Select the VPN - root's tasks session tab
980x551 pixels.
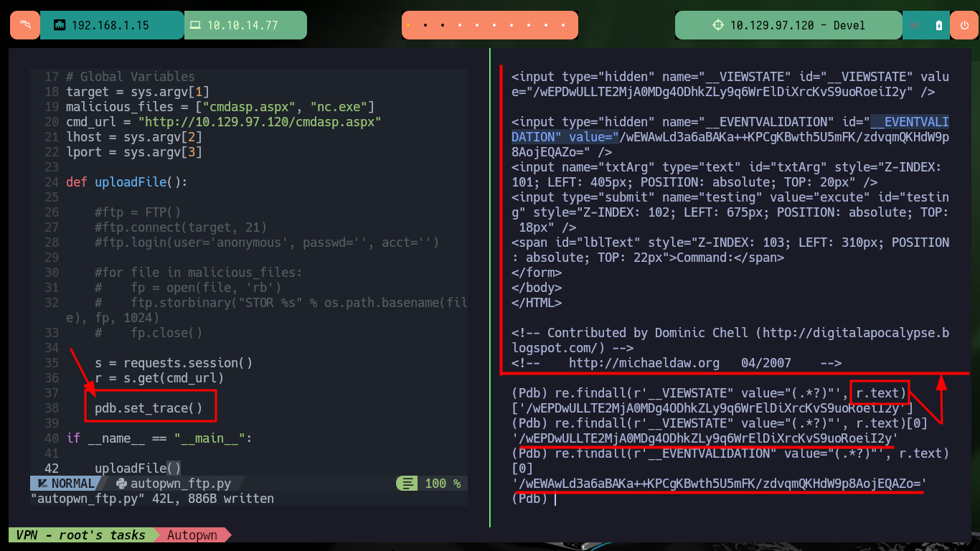tap(80, 534)
